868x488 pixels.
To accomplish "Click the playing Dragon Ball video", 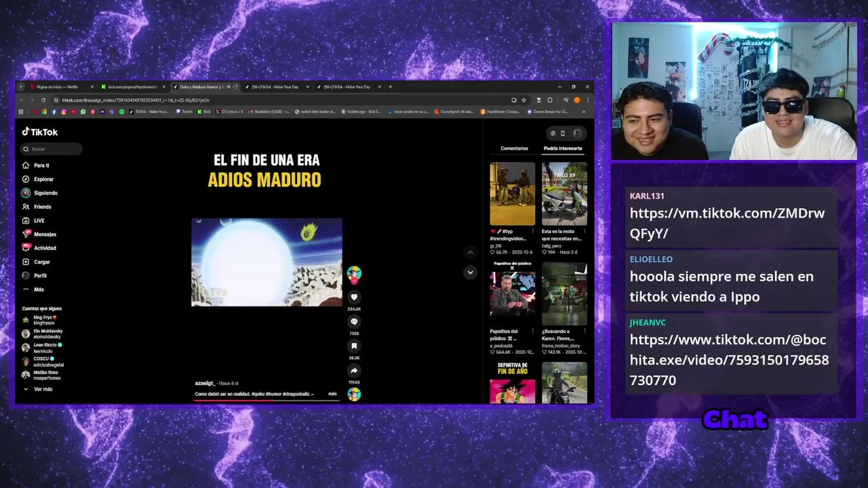I will click(267, 262).
